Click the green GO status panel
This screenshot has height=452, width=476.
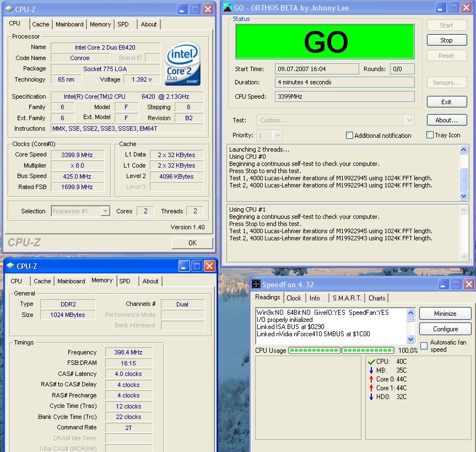click(325, 41)
